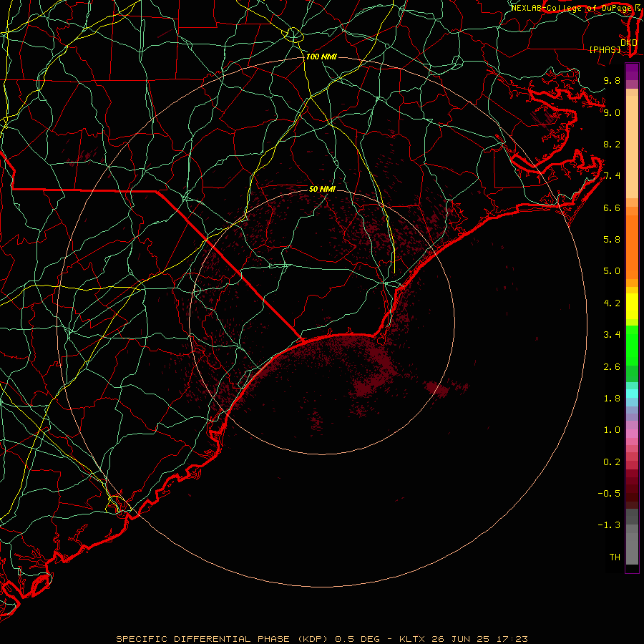Click the 6.6 scale value label
This screenshot has width=644, height=644.
612,208
